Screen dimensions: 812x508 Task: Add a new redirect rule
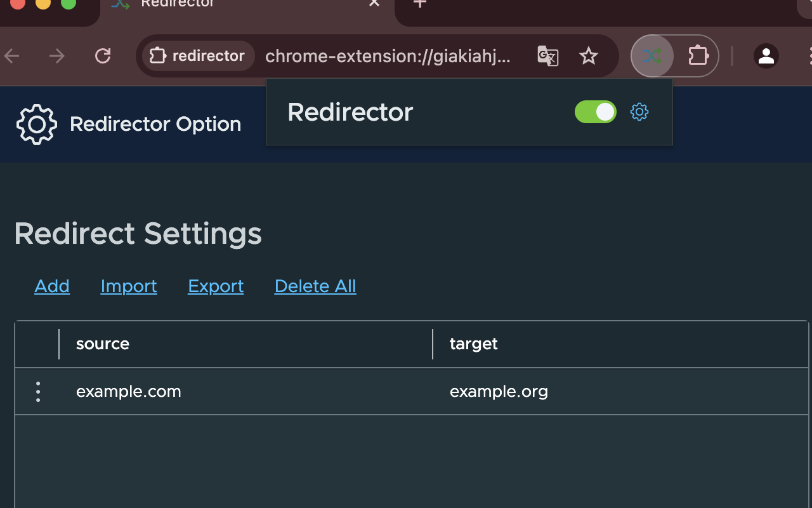[x=52, y=286]
